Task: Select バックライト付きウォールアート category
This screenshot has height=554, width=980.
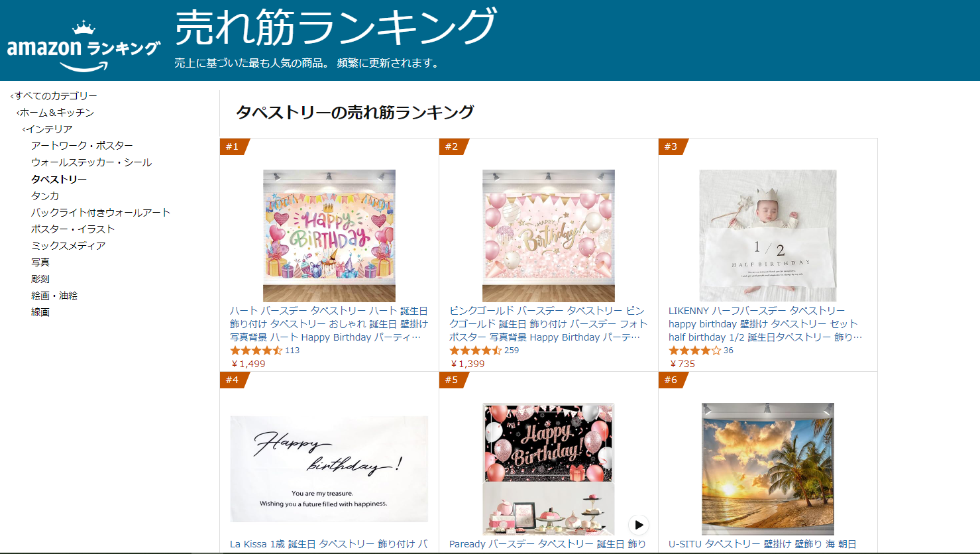Action: point(101,213)
